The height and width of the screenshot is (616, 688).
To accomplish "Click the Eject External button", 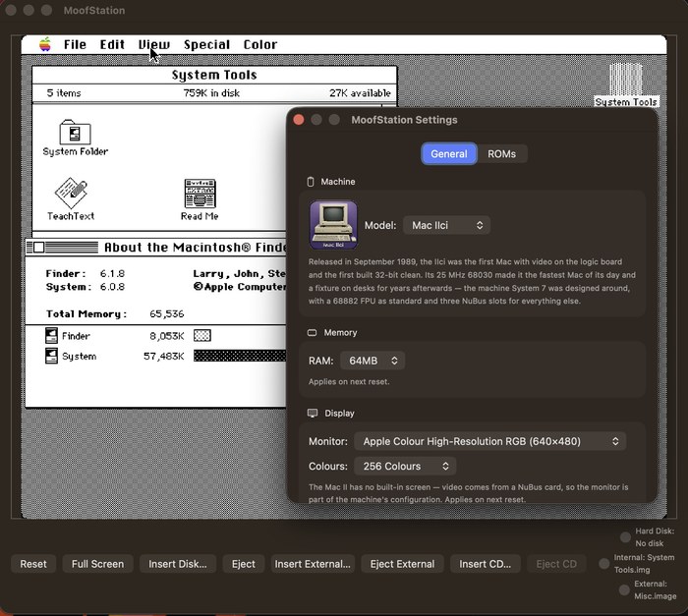I will (402, 564).
